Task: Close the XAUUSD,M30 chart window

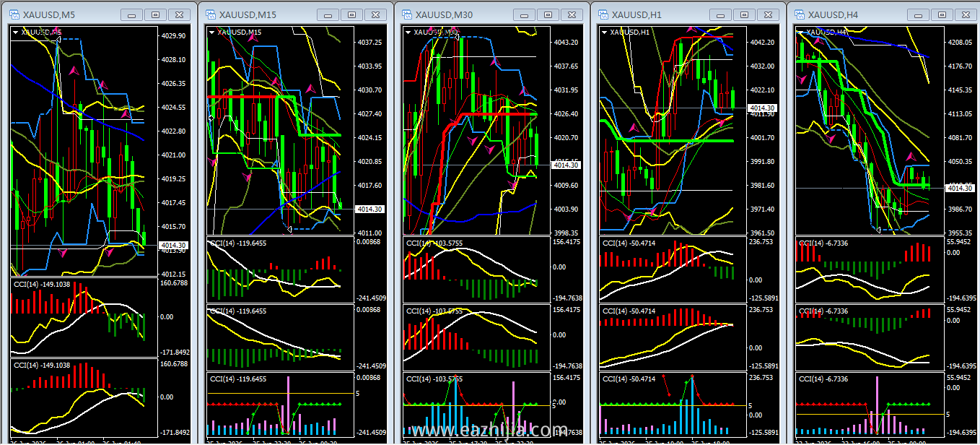Action: 571,14
